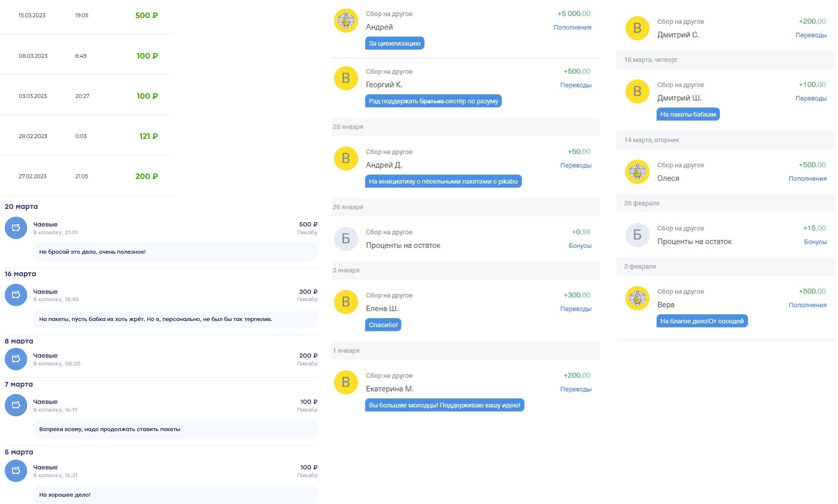Open Бонусы link under +15,00
The height and width of the screenshot is (504, 838).
coord(815,242)
